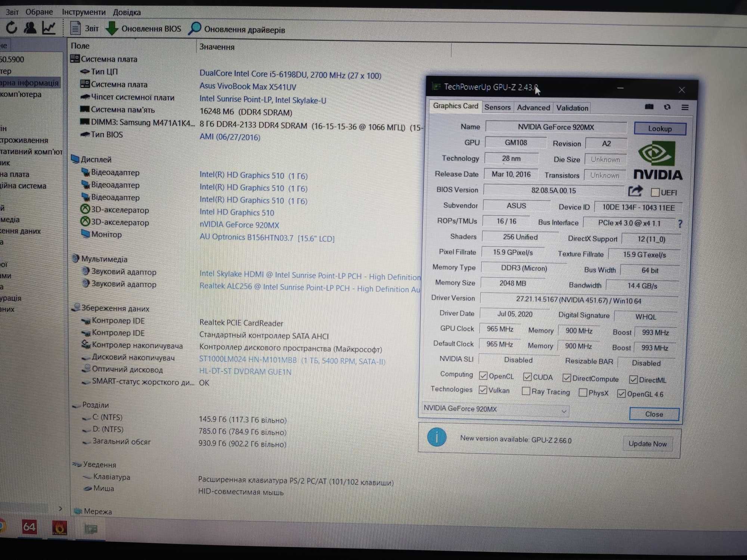Open the DualCore Intel Core i5-6198DU link
This screenshot has width=747, height=560.
tap(290, 75)
